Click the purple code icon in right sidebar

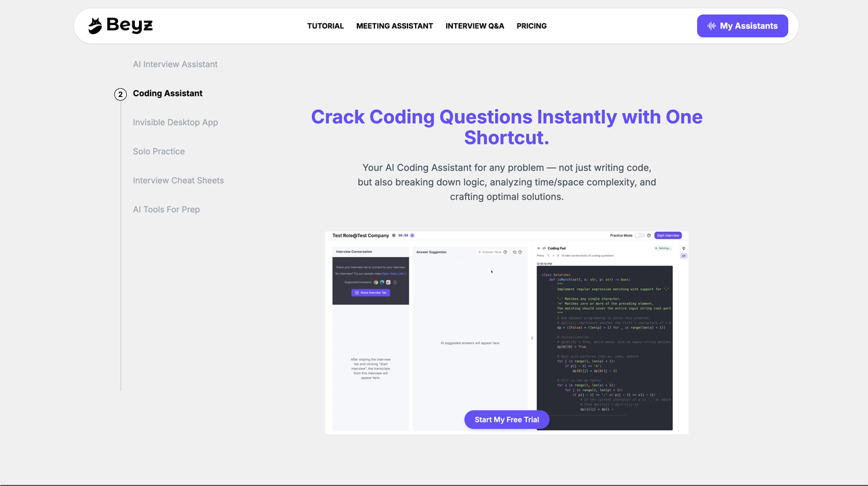click(684, 256)
